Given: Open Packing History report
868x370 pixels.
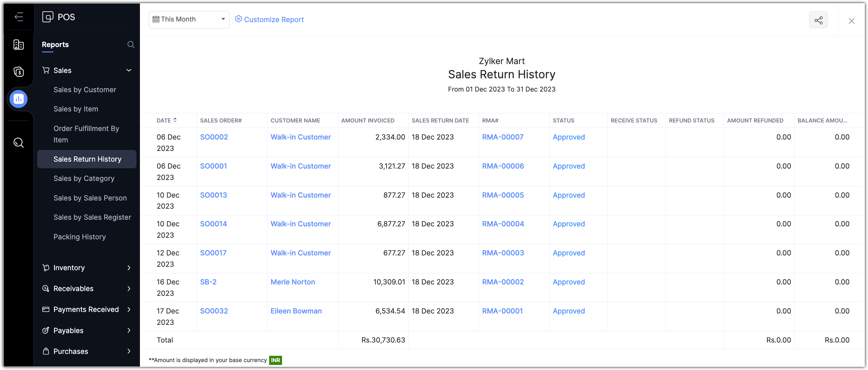Looking at the screenshot, I should 80,237.
